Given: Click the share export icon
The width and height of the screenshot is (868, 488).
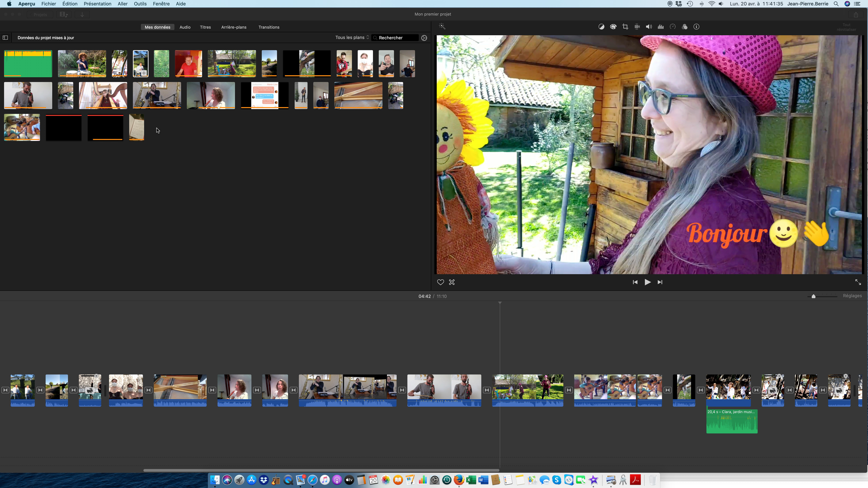Looking at the screenshot, I should [x=856, y=14].
